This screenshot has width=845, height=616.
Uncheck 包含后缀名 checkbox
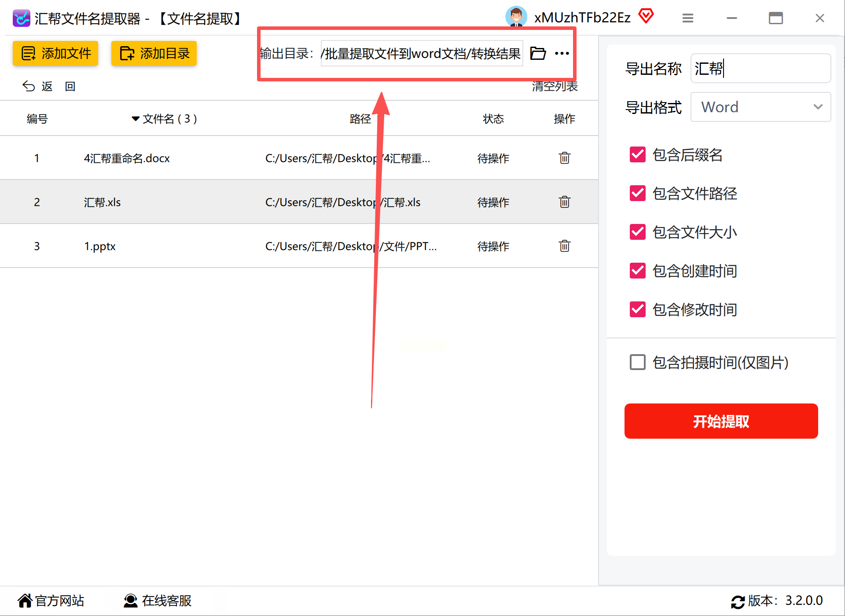point(637,155)
